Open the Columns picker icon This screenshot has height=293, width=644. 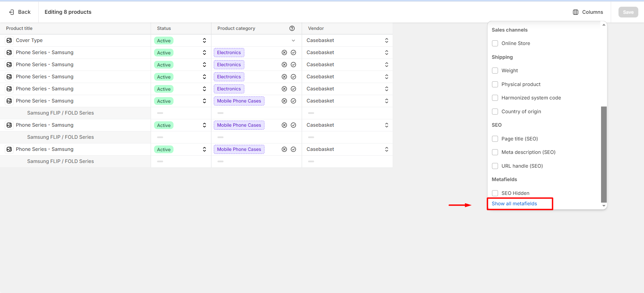576,12
